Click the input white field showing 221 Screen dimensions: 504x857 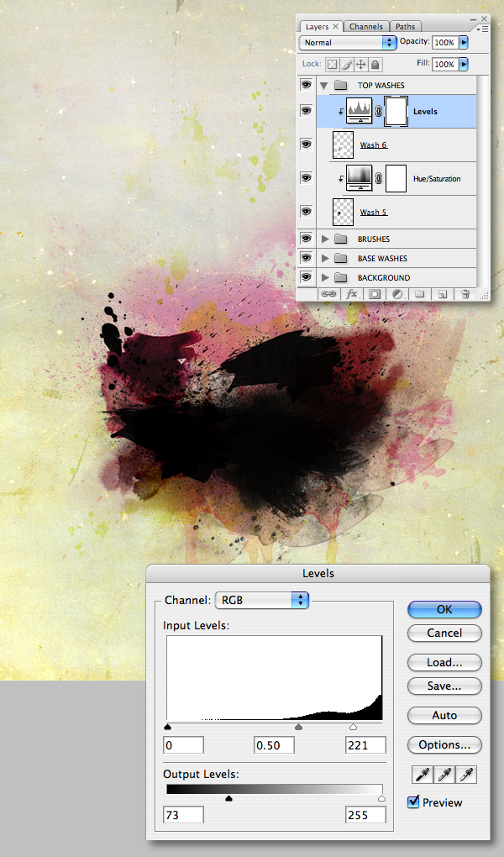(x=365, y=745)
